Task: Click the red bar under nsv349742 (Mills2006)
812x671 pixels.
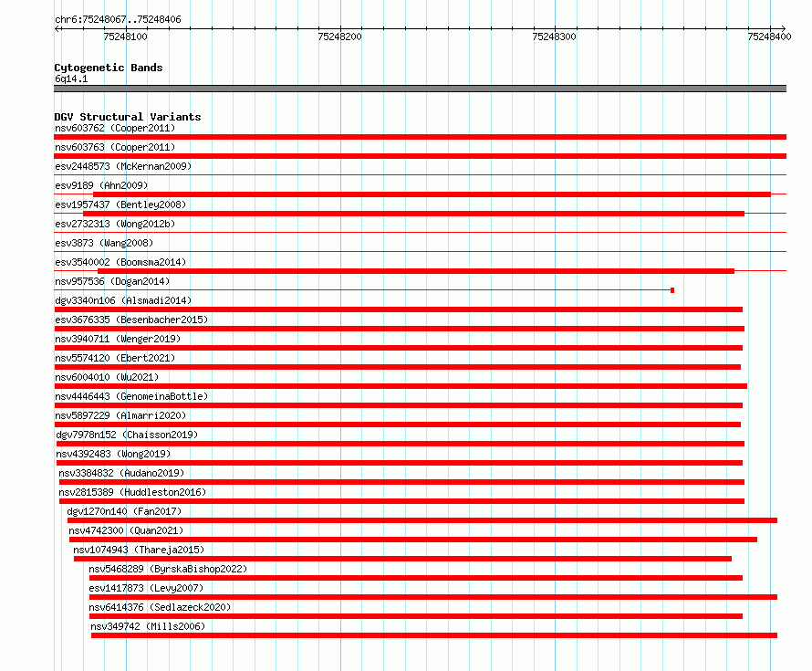Action: tap(434, 635)
